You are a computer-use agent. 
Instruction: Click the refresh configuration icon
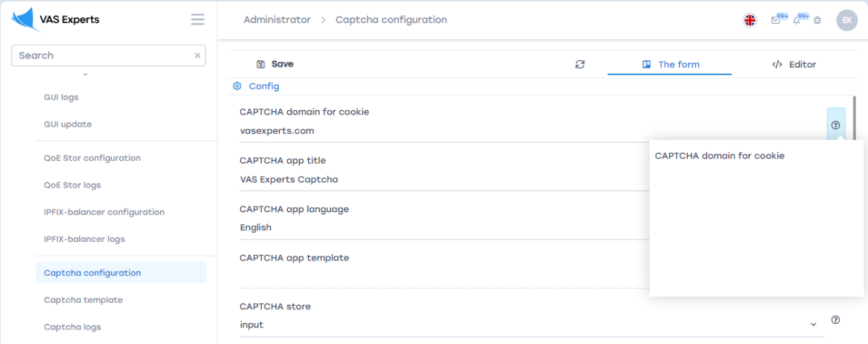tap(579, 64)
